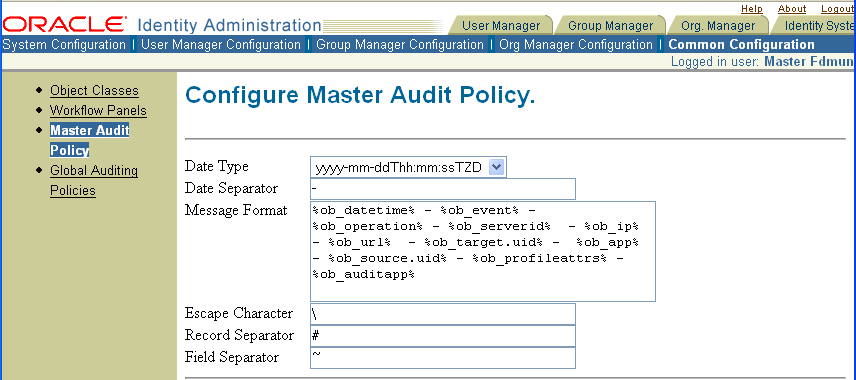Open Workflow Panels in sidebar
The height and width of the screenshot is (380, 856).
click(98, 110)
